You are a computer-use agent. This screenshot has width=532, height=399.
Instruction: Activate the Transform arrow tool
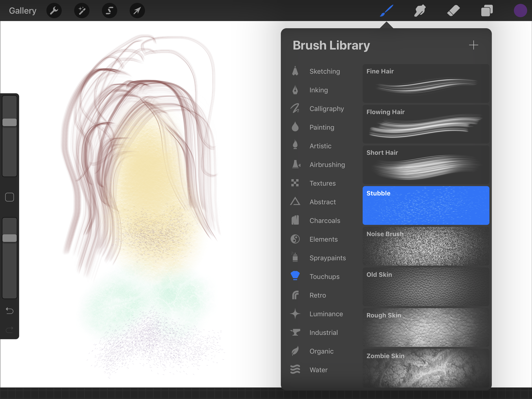(137, 11)
